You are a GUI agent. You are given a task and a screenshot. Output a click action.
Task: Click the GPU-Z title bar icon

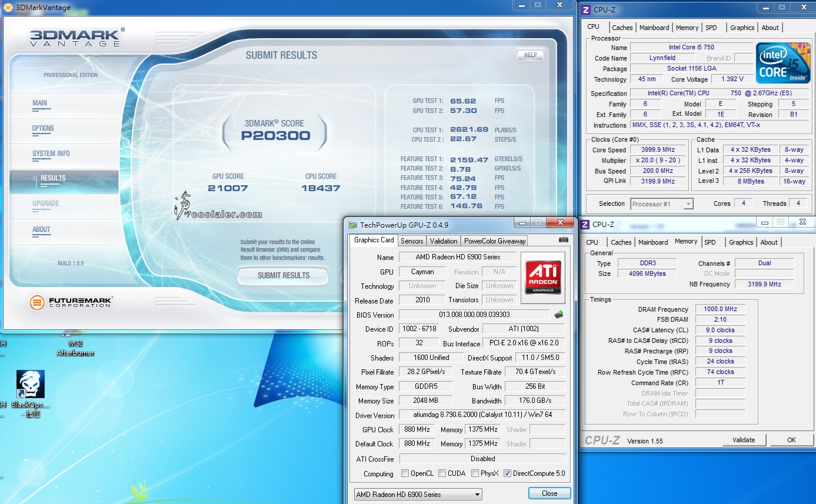pos(352,225)
